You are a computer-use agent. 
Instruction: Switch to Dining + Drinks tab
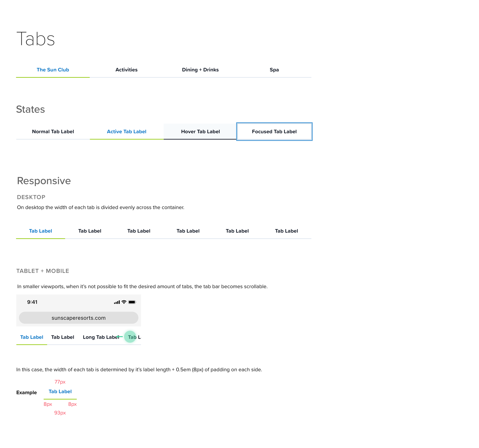200,70
